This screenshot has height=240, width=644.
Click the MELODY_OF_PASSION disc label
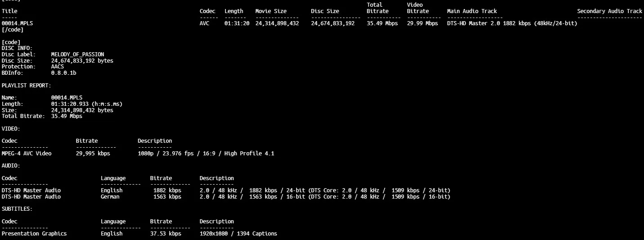click(x=77, y=54)
